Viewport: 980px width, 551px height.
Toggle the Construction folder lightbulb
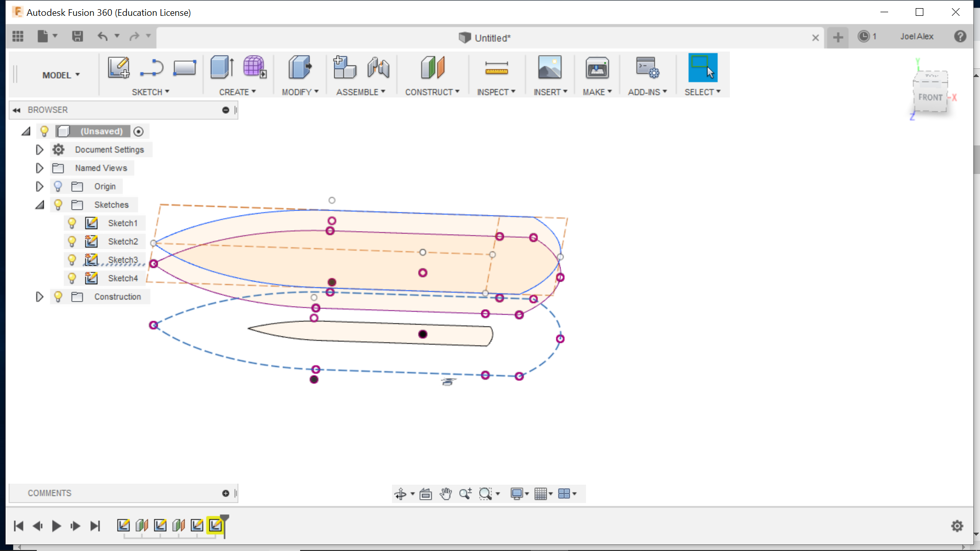pos(58,296)
